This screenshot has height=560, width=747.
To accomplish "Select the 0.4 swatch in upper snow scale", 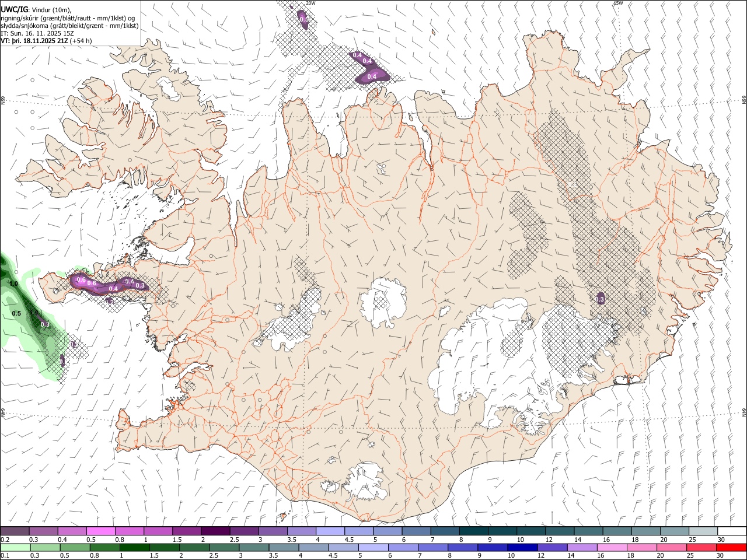I will coord(72,531).
